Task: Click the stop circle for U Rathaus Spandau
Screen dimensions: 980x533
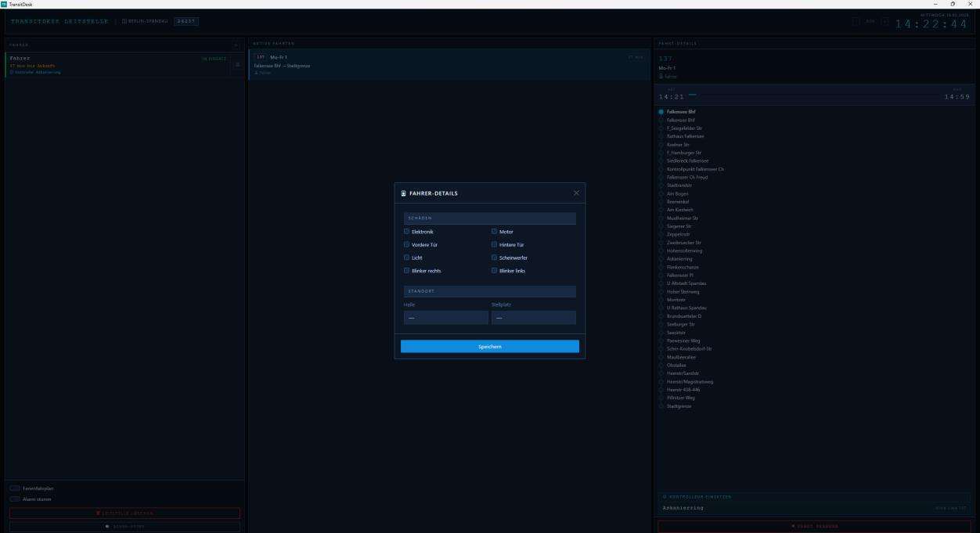Action: [x=661, y=308]
